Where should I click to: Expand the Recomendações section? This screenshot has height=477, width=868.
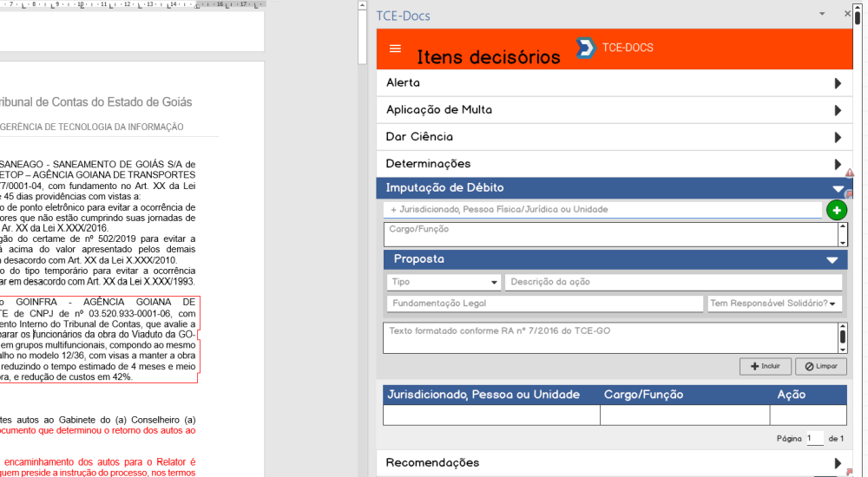point(838,463)
